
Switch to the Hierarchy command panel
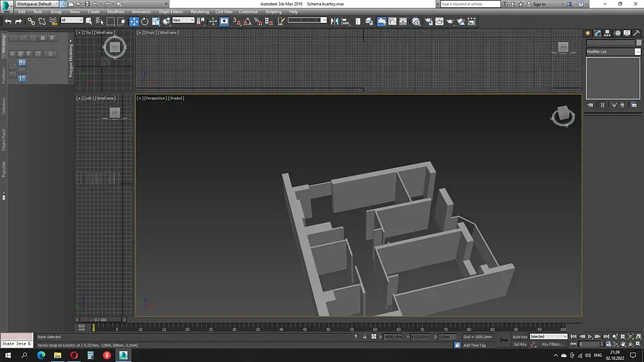(607, 33)
